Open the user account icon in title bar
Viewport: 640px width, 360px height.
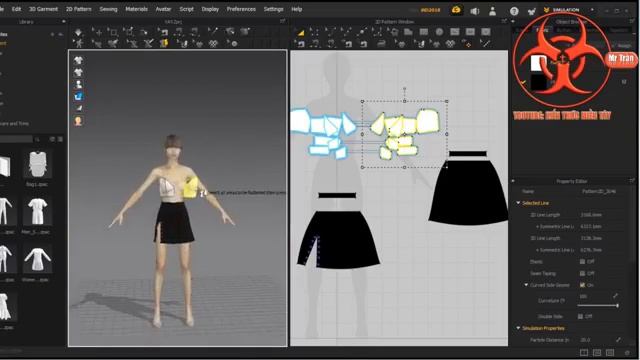click(493, 11)
